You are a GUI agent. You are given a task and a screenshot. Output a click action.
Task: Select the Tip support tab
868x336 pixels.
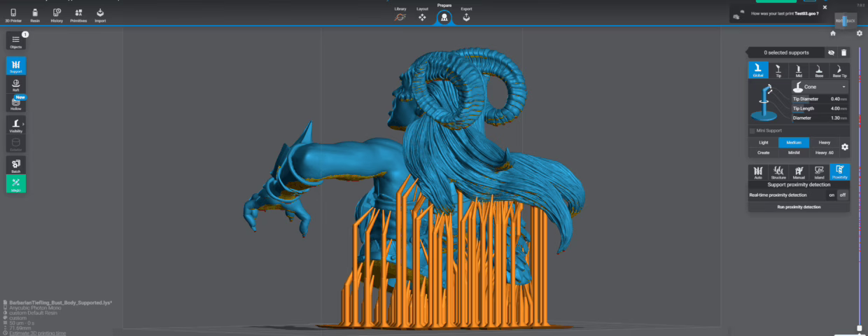pyautogui.click(x=778, y=70)
